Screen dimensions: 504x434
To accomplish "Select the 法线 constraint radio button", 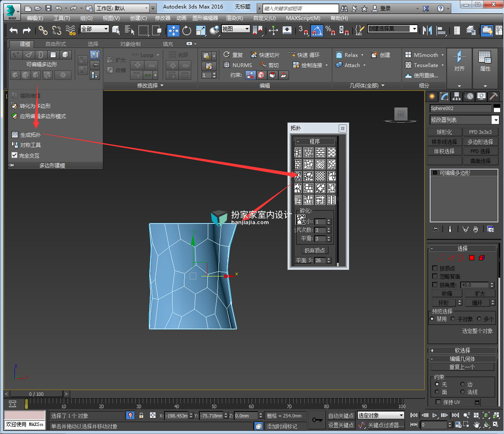I will point(462,392).
